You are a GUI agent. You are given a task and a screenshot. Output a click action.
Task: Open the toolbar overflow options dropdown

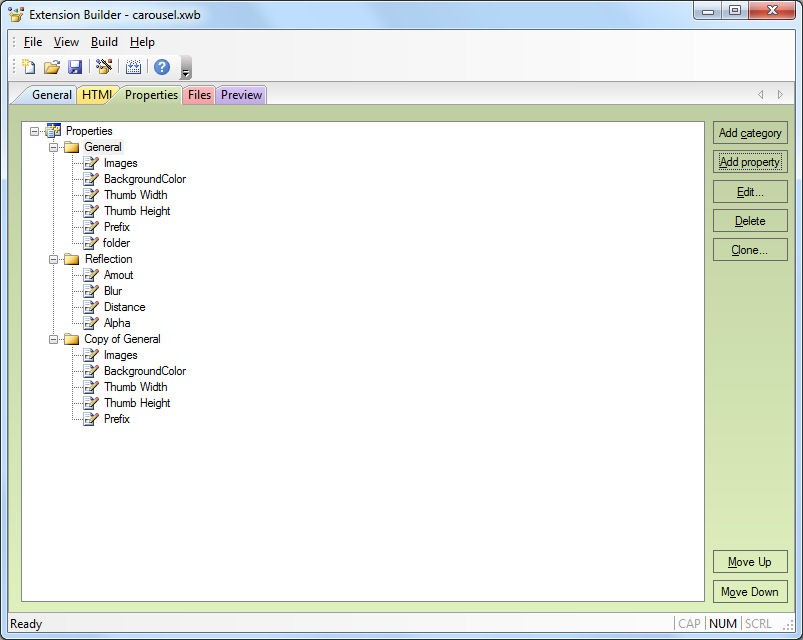[x=185, y=68]
